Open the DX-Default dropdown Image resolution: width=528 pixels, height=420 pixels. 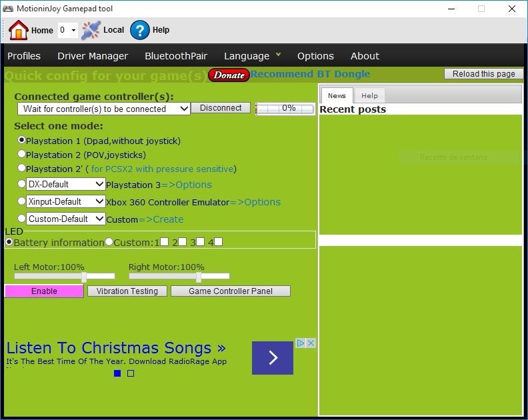(x=65, y=184)
